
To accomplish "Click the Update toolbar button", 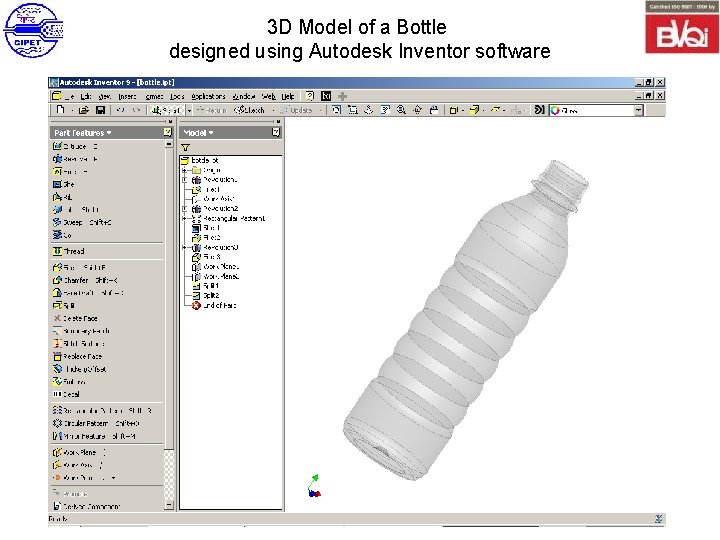I will 296,110.
